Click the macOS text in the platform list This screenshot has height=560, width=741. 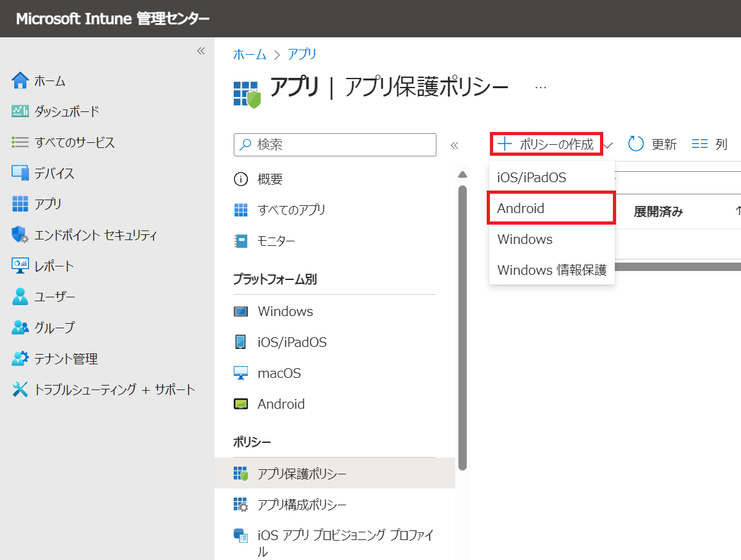click(x=279, y=373)
